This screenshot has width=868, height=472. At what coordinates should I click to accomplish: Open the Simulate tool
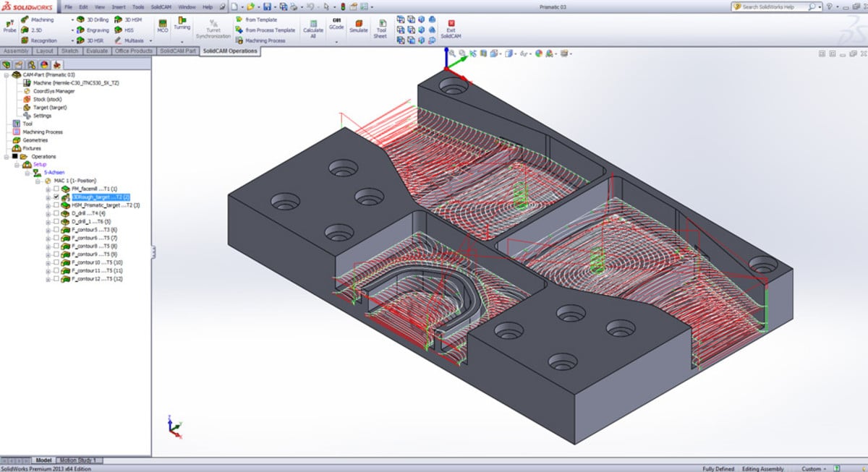click(x=359, y=25)
